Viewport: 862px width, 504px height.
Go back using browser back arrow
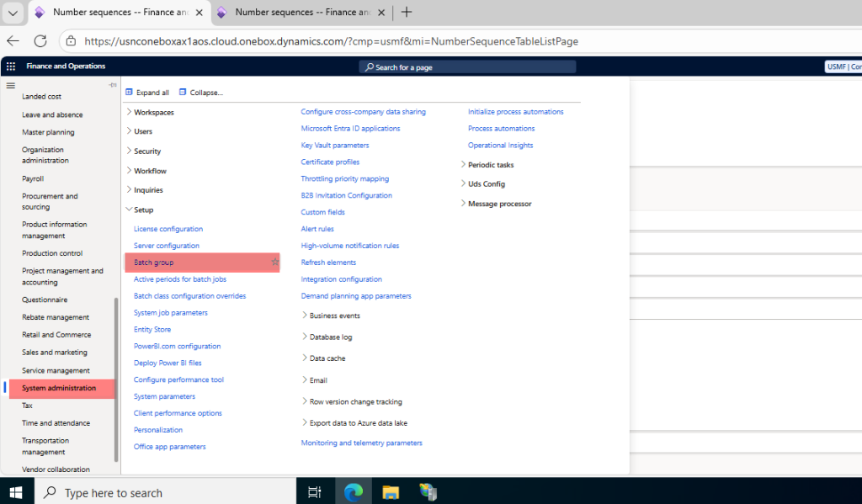[x=13, y=41]
